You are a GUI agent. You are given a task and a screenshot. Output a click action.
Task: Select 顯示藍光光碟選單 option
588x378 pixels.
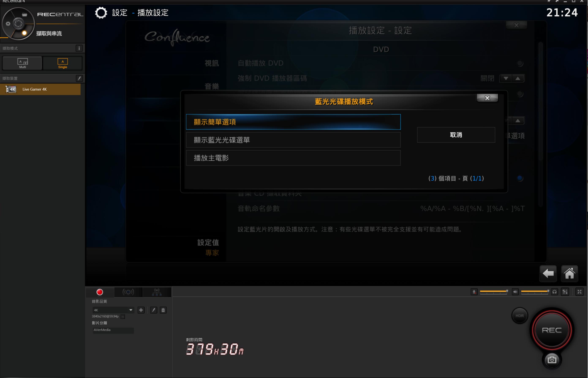293,140
